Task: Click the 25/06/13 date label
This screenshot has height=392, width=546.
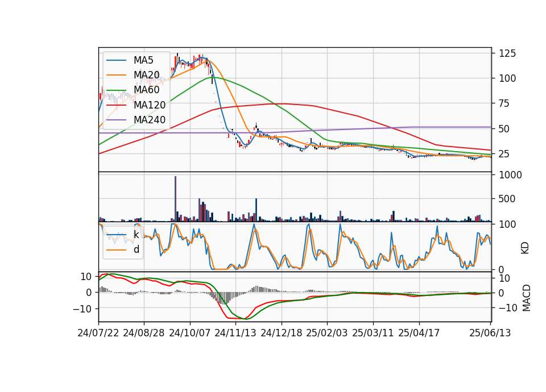Action: pos(490,333)
